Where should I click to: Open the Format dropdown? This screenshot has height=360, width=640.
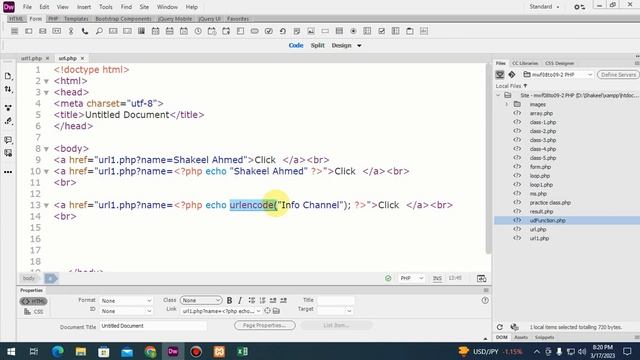click(126, 300)
